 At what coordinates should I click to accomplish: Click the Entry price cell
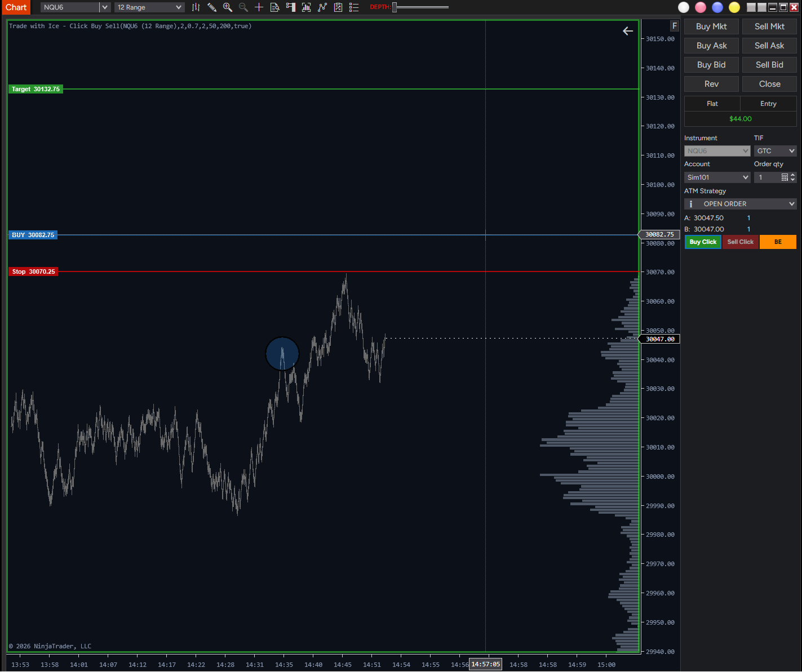[768, 104]
